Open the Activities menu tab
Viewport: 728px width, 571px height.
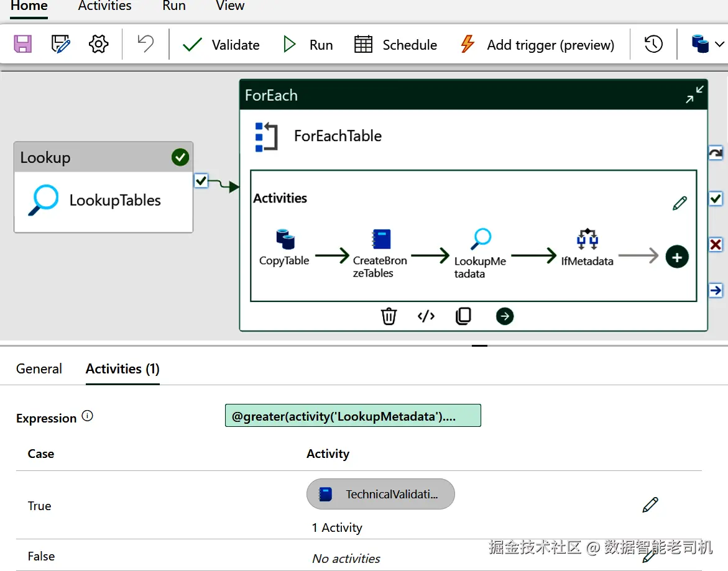click(x=104, y=6)
